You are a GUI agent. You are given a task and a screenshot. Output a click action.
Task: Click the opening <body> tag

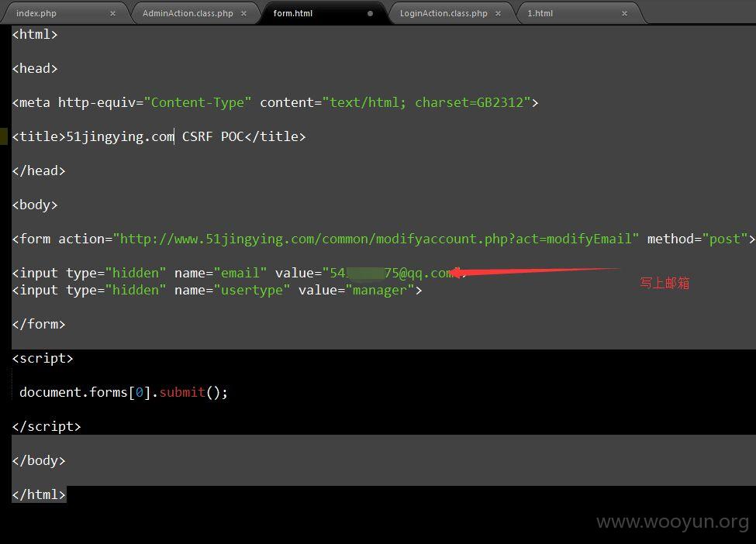(35, 205)
